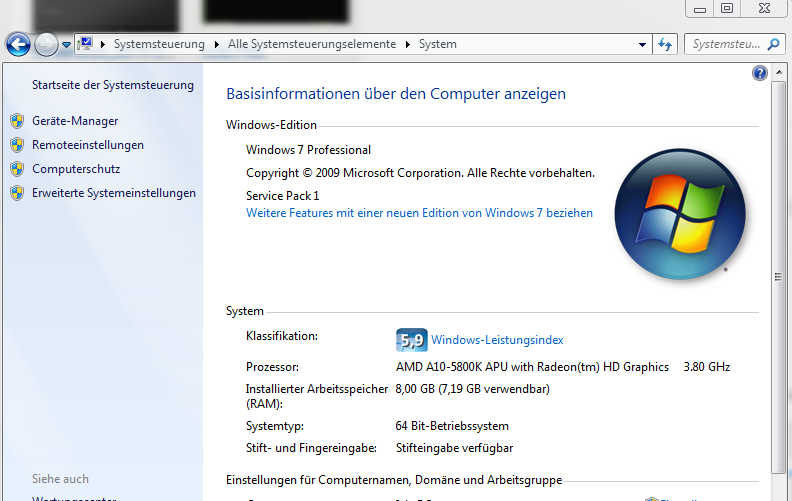The height and width of the screenshot is (501, 792).
Task: Click '8,00 GB (7,19 GB verwendbar)' value
Action: [x=473, y=389]
